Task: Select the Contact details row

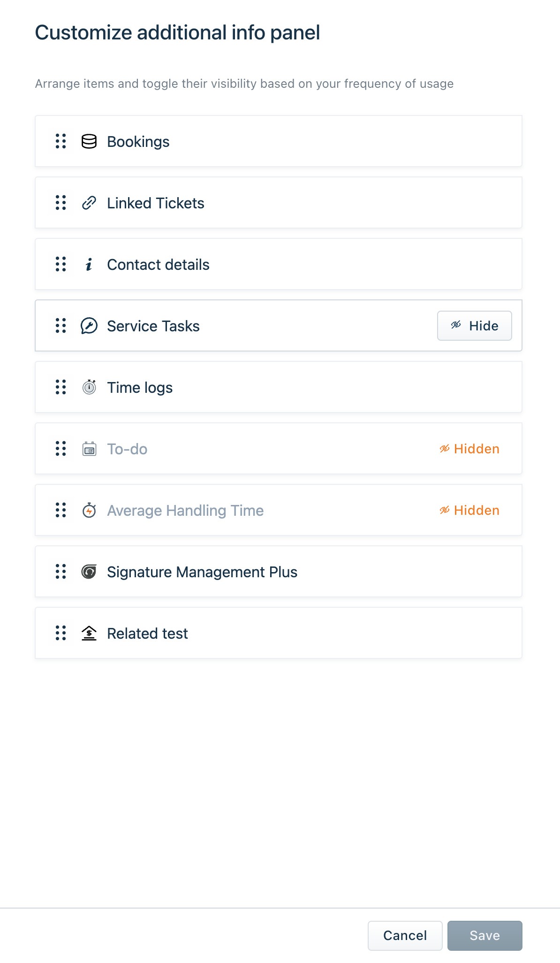Action: point(279,264)
